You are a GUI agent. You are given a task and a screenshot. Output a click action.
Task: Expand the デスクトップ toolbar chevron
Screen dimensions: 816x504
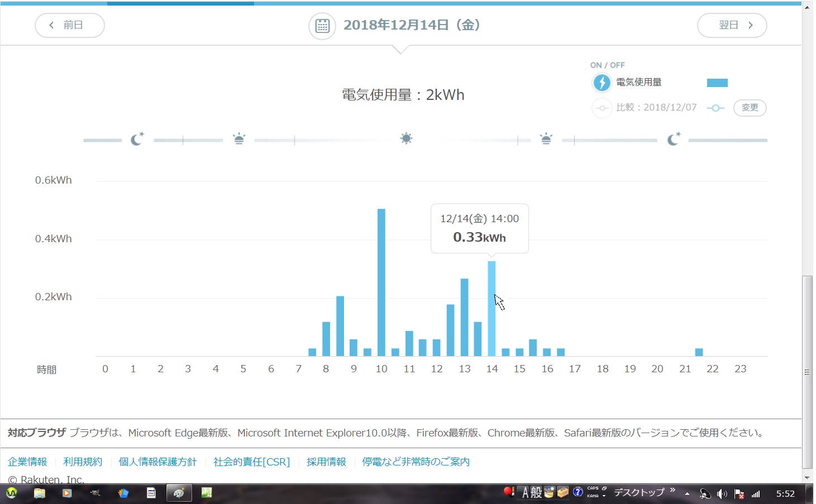point(672,491)
